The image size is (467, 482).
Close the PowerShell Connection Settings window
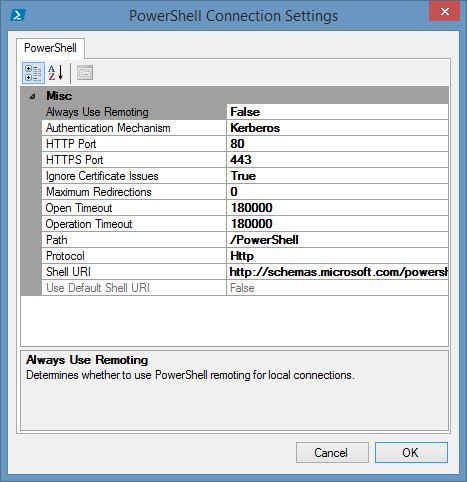[x=444, y=11]
